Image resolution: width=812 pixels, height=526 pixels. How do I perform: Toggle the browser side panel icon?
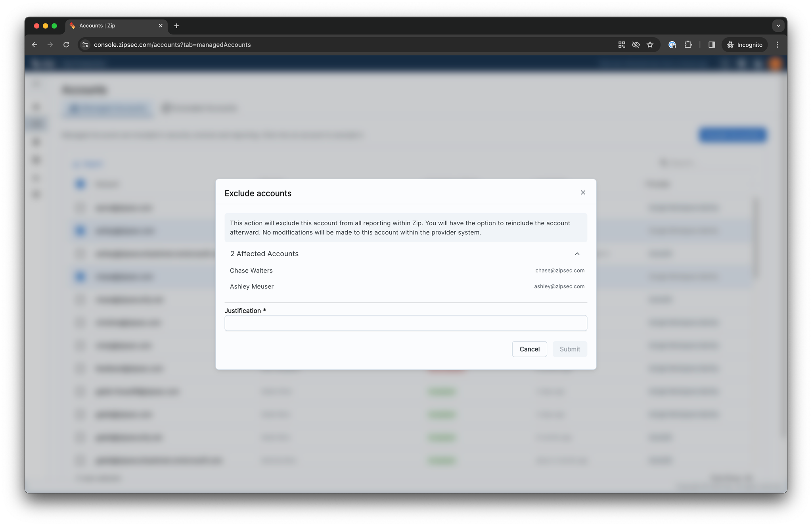tap(712, 45)
